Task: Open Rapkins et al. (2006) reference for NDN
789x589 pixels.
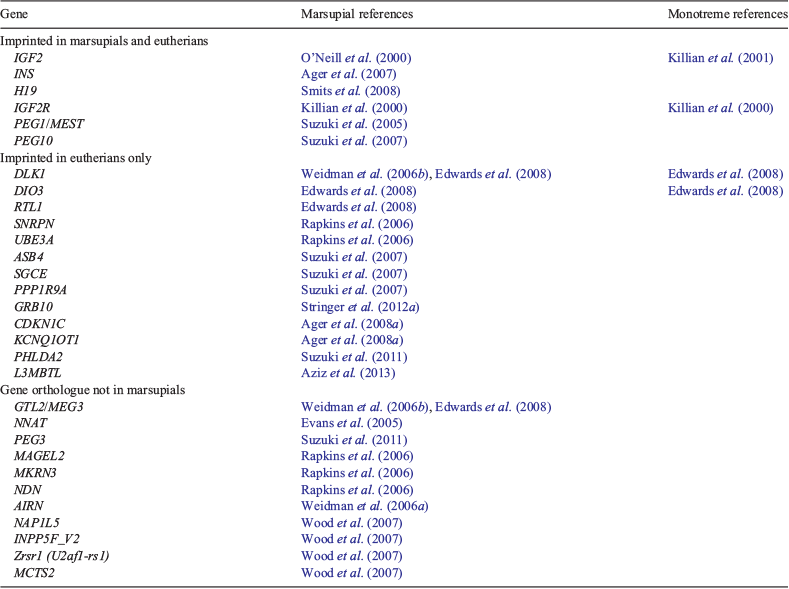Action: point(357,490)
